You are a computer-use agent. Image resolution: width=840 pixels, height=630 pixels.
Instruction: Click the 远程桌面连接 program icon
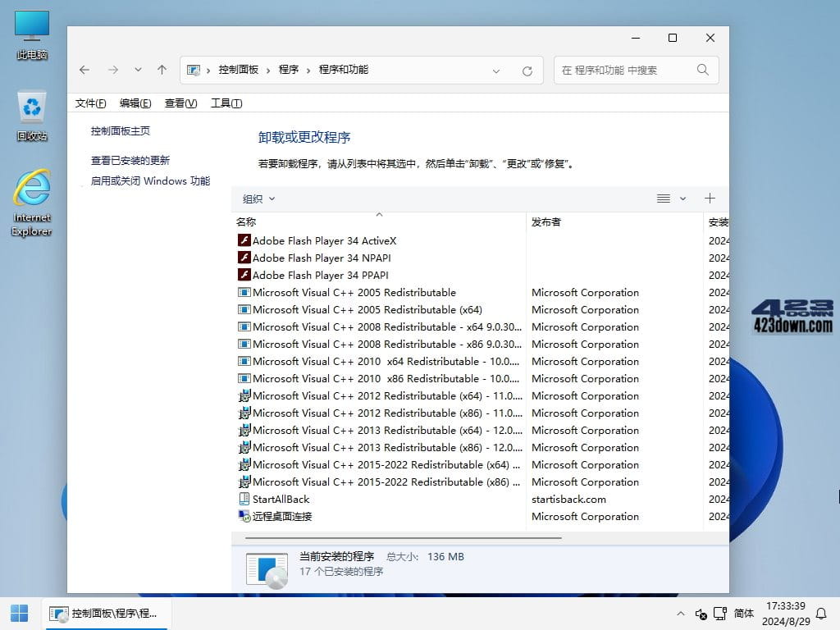pos(244,516)
